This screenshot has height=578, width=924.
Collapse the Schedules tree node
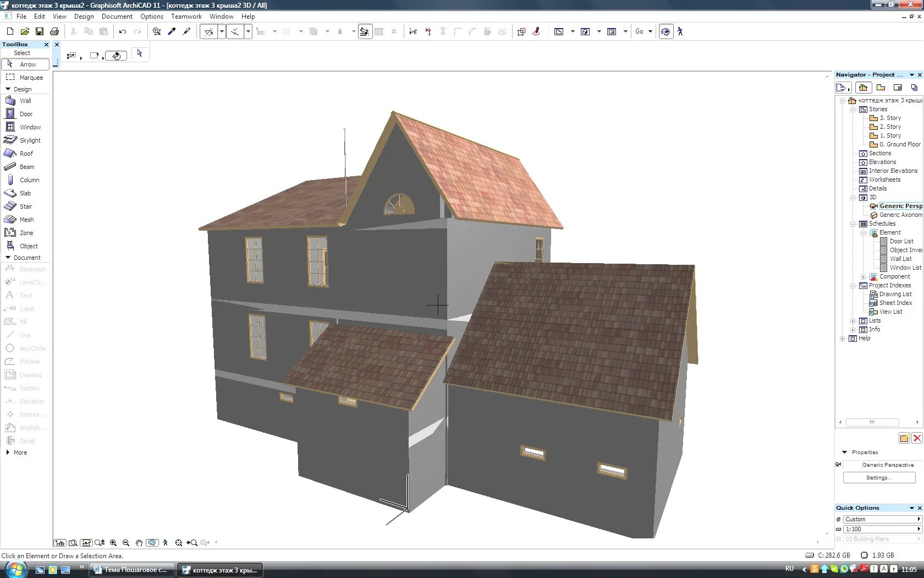point(853,223)
